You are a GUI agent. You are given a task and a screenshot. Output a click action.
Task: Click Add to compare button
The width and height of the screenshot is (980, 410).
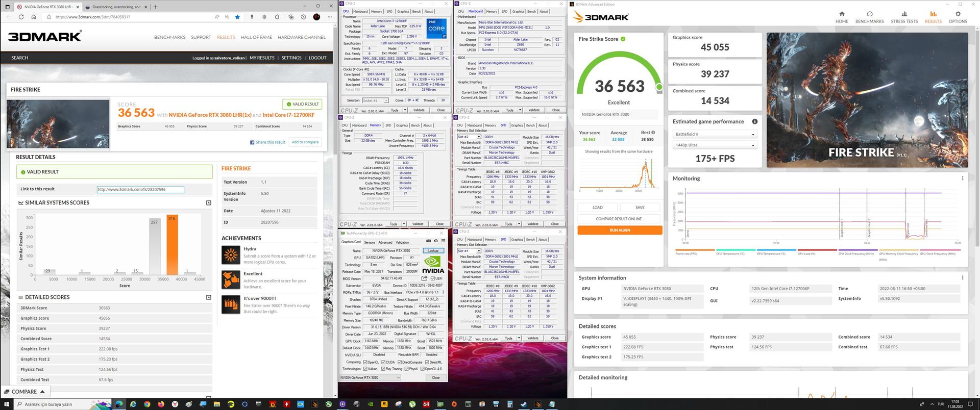click(x=305, y=142)
